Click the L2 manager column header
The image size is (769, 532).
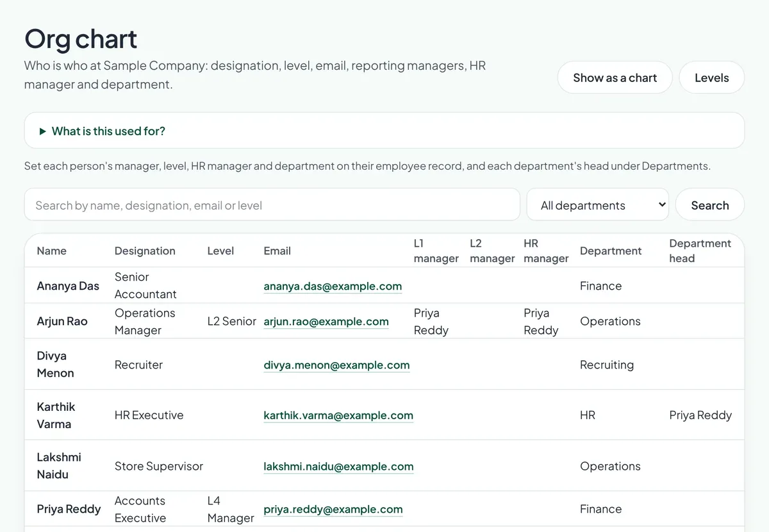coord(492,251)
